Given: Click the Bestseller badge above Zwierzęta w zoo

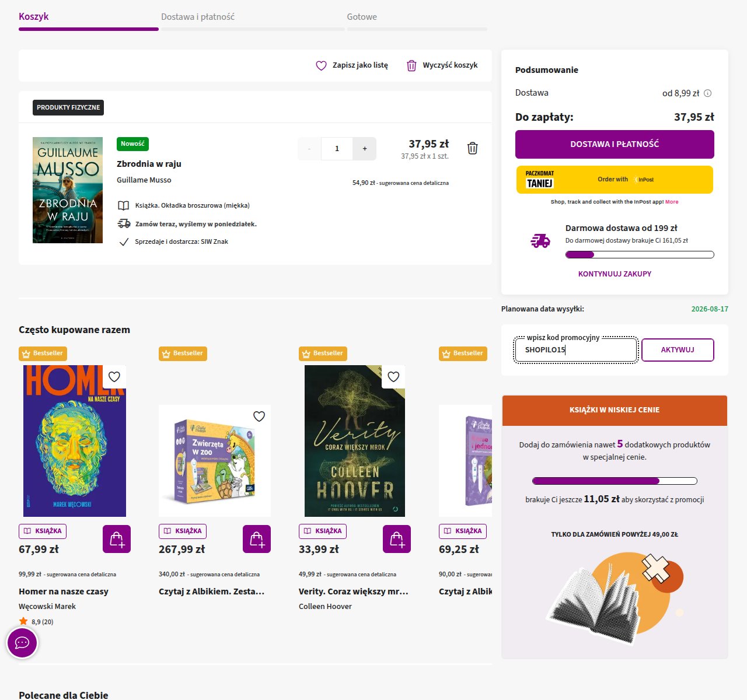Looking at the screenshot, I should [x=183, y=353].
